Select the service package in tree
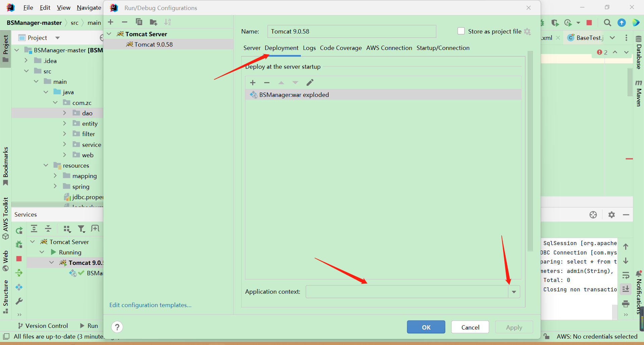The image size is (644, 345). tap(91, 145)
